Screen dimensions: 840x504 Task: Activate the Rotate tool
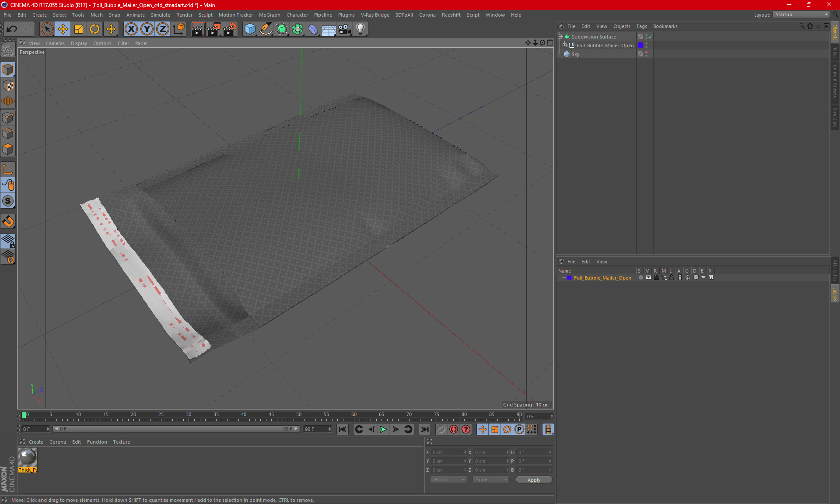tap(94, 29)
